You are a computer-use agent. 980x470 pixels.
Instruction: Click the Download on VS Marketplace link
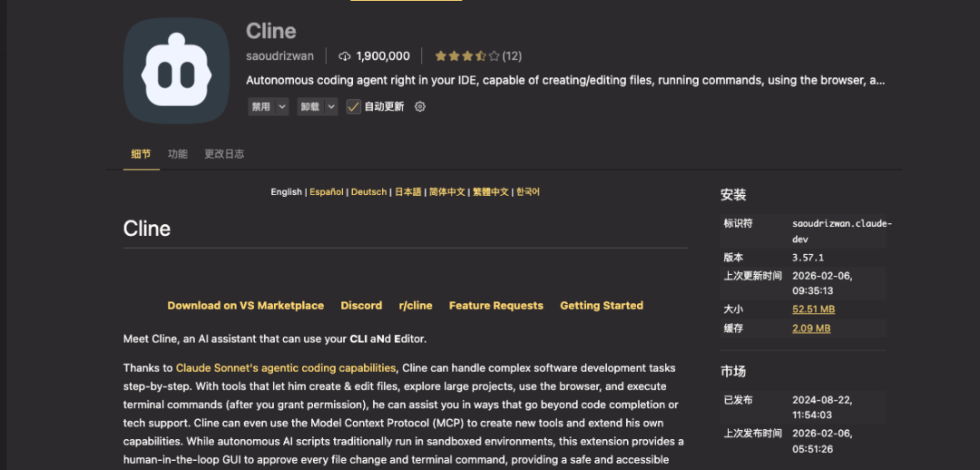(x=245, y=306)
